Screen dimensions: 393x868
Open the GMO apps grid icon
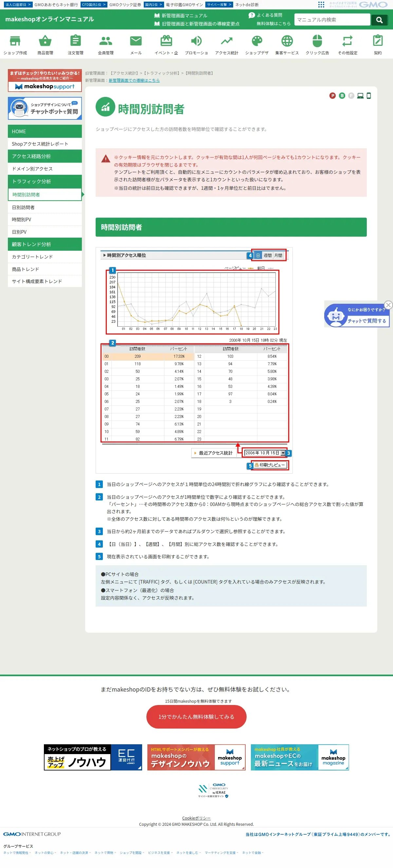click(321, 4)
